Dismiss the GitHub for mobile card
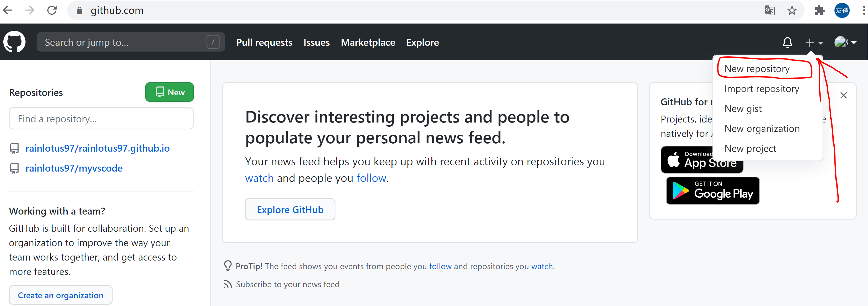This screenshot has width=868, height=306. 843,95
